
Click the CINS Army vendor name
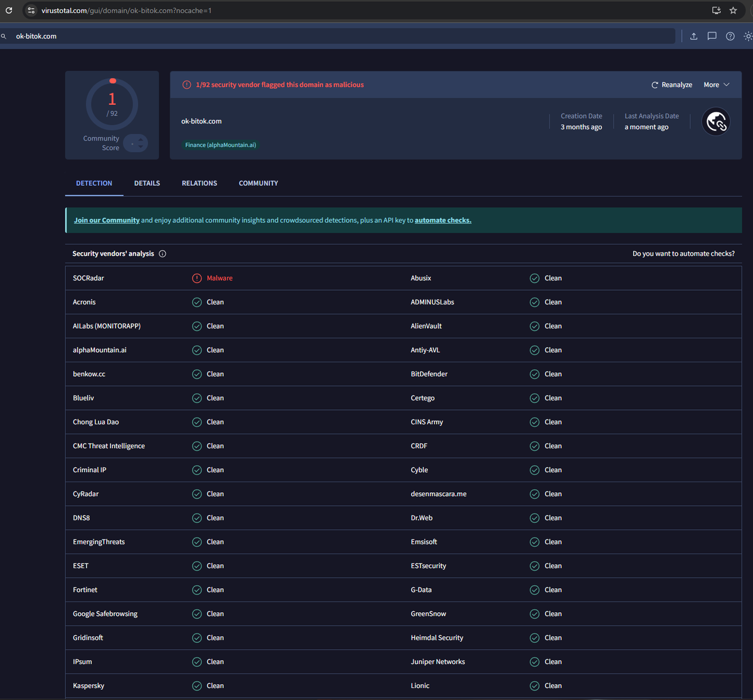[427, 422]
